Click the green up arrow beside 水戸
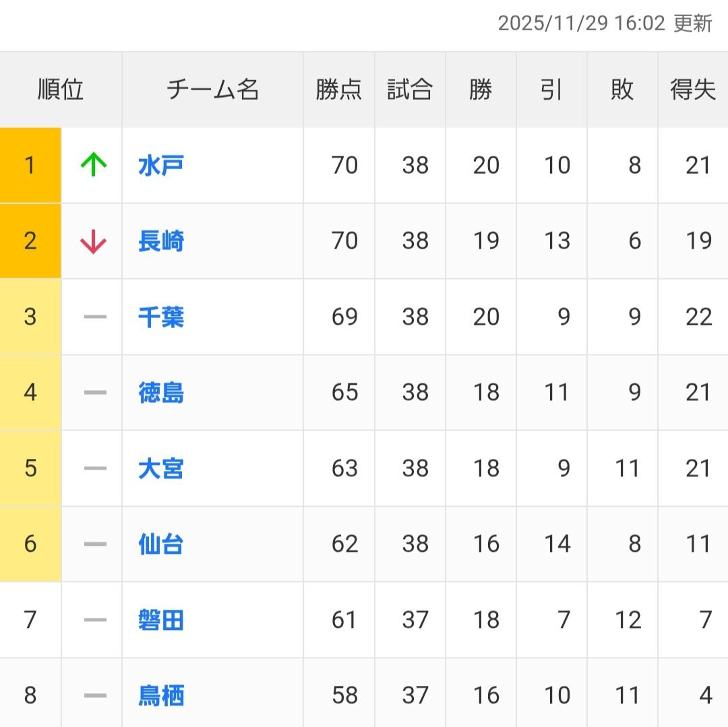The height and width of the screenshot is (727, 728). coord(94,165)
